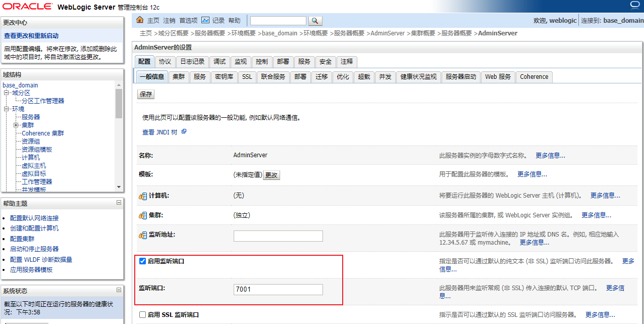The width and height of the screenshot is (644, 324).
Task: Click the domain tree scrollbar thumb
Action: pyautogui.click(x=119, y=104)
